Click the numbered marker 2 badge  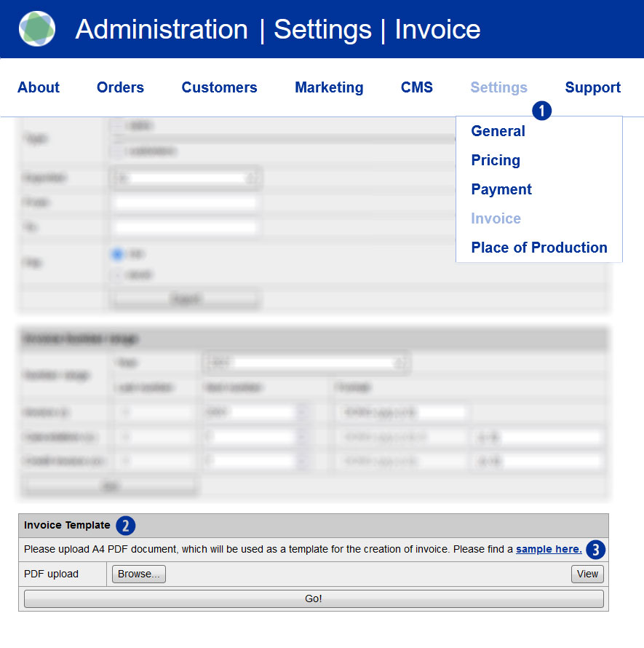pyautogui.click(x=126, y=525)
